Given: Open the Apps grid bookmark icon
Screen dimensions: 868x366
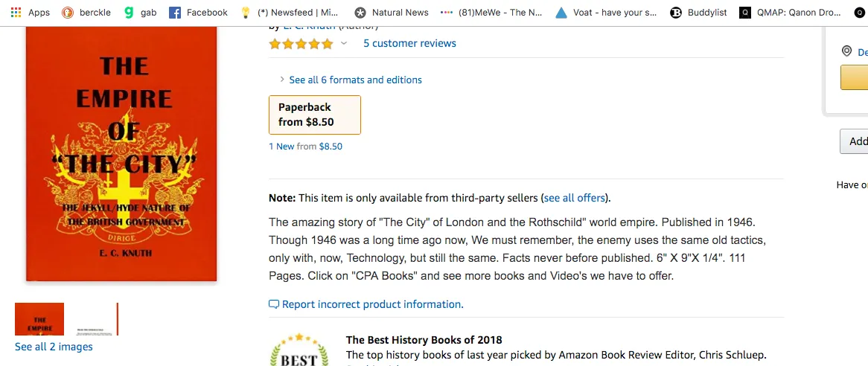Looking at the screenshot, I should (x=16, y=12).
